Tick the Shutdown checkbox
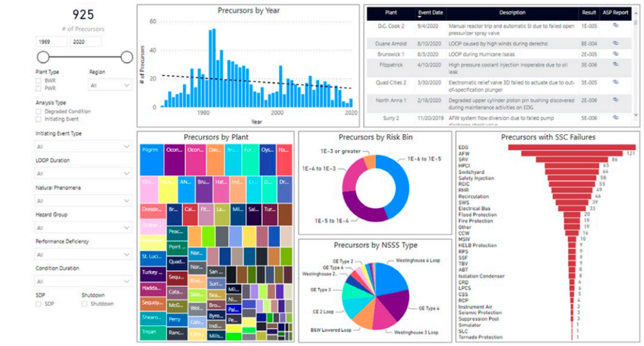 click(x=85, y=304)
